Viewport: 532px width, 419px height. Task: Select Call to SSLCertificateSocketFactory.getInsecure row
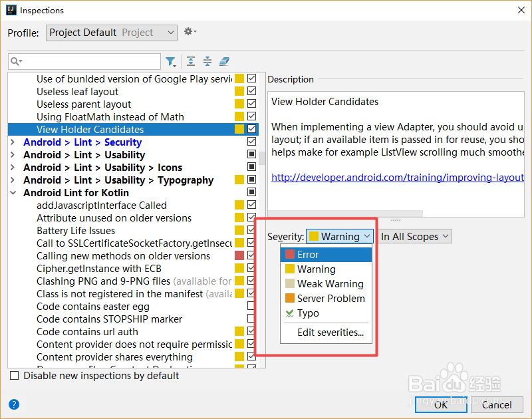tap(134, 243)
